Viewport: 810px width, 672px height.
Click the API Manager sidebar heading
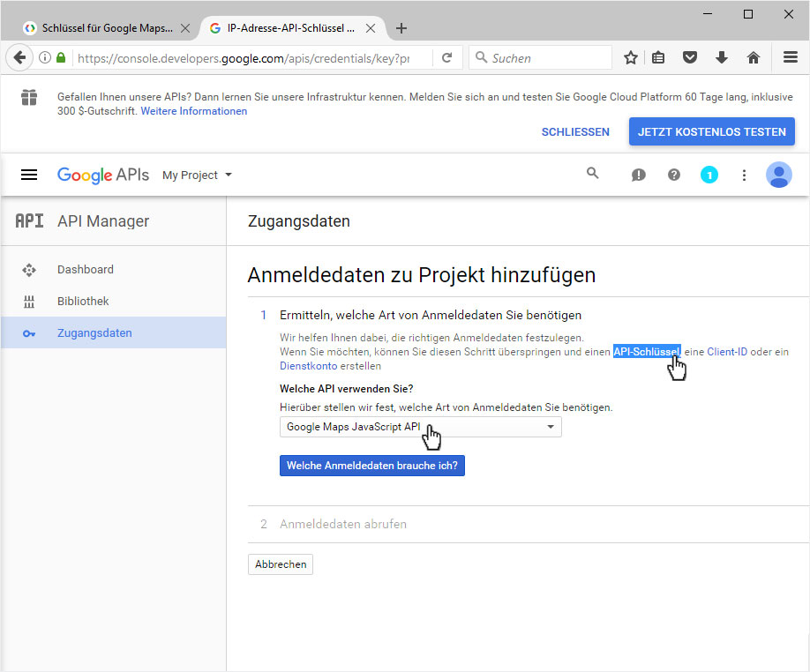[x=103, y=220]
